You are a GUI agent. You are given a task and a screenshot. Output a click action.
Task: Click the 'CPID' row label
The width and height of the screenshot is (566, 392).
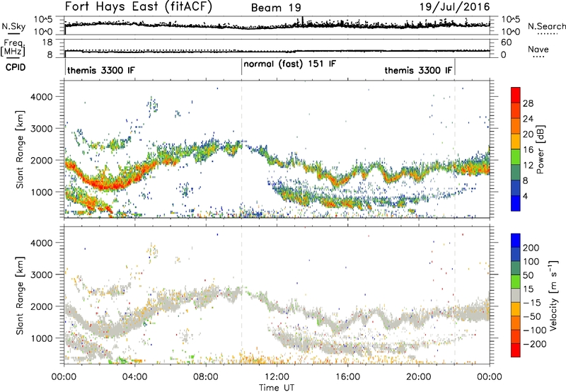tap(16, 67)
